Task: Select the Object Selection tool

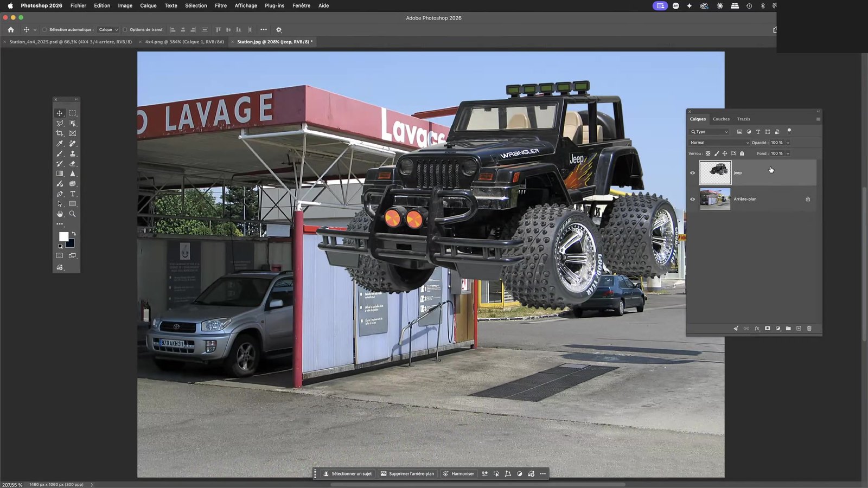Action: pyautogui.click(x=72, y=123)
